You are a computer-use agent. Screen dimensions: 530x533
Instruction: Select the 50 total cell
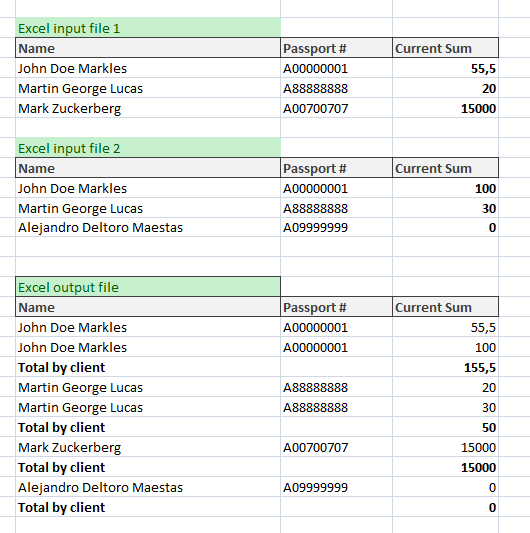pos(446,427)
